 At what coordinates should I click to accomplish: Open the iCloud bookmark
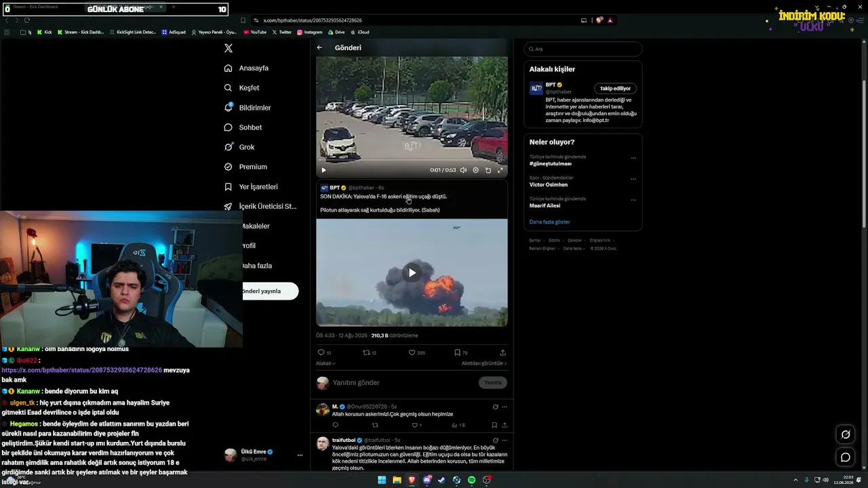click(359, 32)
